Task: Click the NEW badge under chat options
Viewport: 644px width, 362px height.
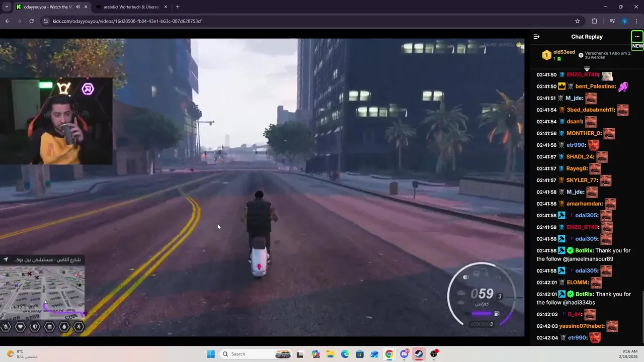Action: click(x=637, y=46)
